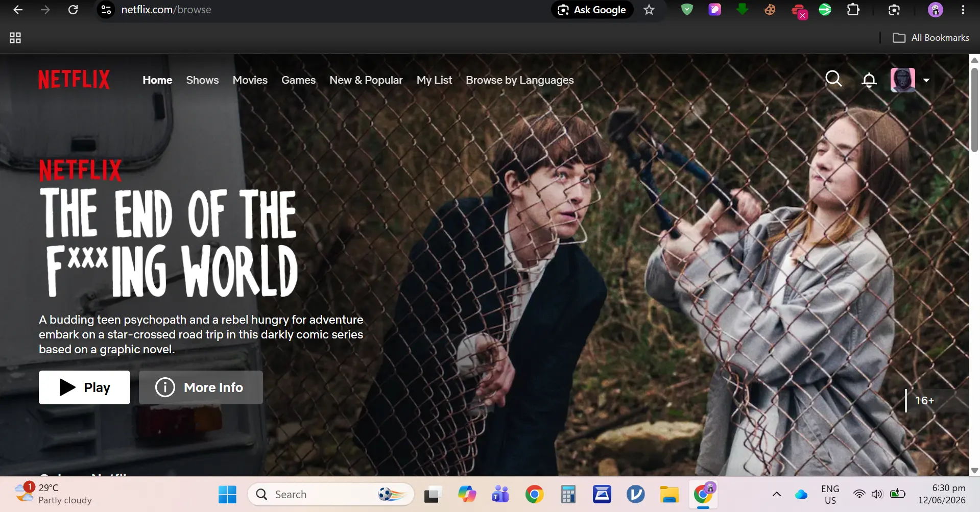Screen dimensions: 980x512
Task: Open green download arrow extension
Action: click(x=742, y=9)
